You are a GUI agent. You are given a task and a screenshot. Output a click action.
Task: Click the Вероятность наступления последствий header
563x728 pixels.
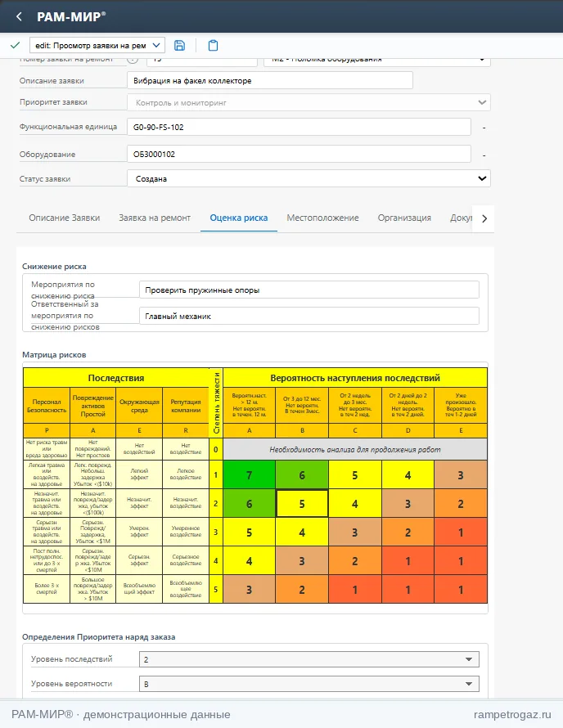355,378
